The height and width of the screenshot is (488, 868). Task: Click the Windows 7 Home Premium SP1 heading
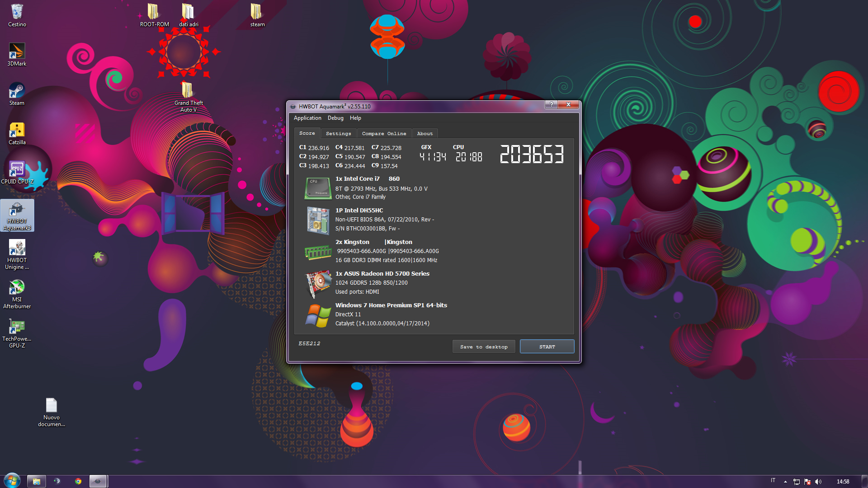391,305
